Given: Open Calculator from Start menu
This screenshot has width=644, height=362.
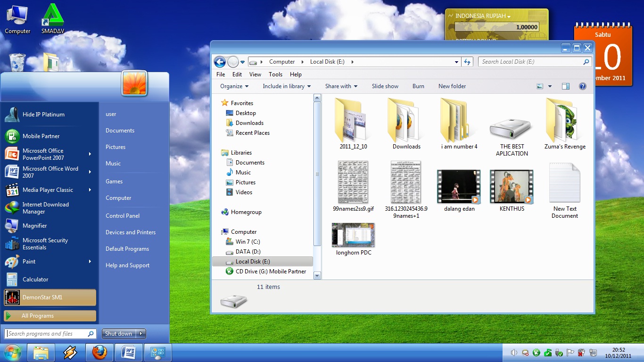Looking at the screenshot, I should (x=50, y=280).
